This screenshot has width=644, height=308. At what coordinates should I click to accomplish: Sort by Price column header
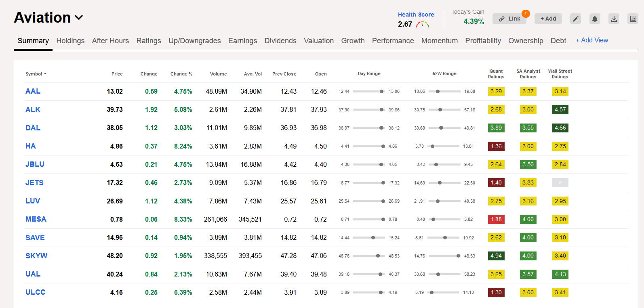pyautogui.click(x=117, y=74)
